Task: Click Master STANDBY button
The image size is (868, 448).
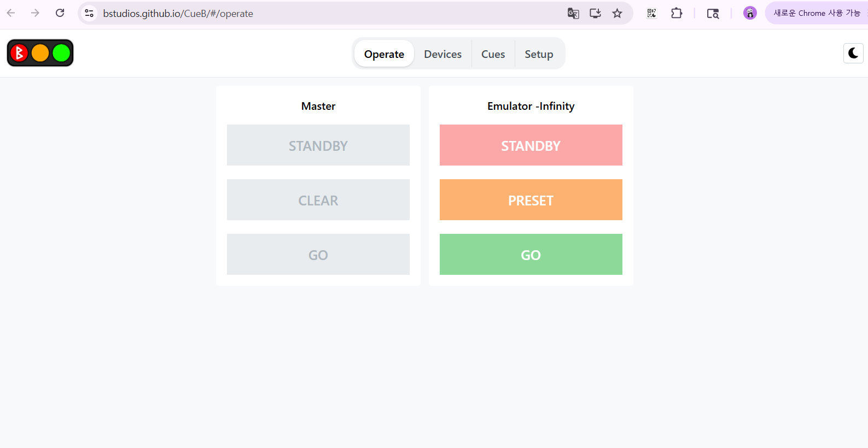Action: click(318, 145)
